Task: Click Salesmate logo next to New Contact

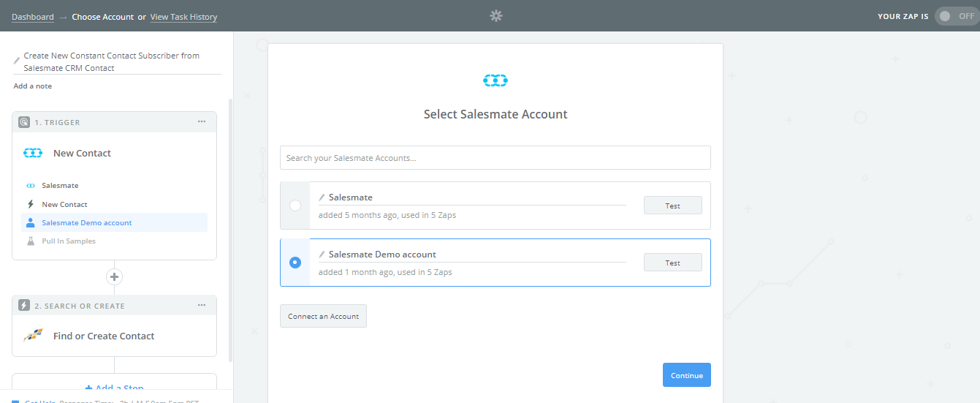Action: coord(34,153)
